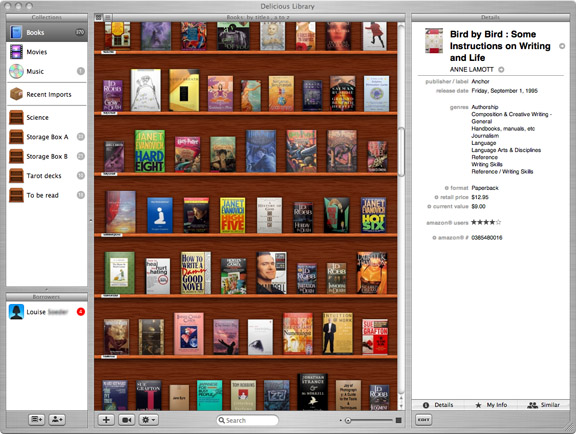Switch to list view
The width and height of the screenshot is (576, 434).
click(x=108, y=17)
